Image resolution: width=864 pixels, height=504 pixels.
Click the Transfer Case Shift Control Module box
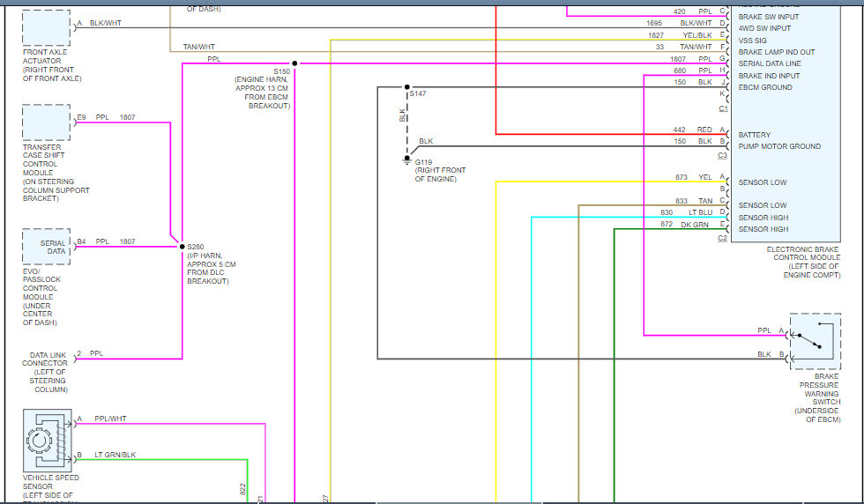(46, 122)
